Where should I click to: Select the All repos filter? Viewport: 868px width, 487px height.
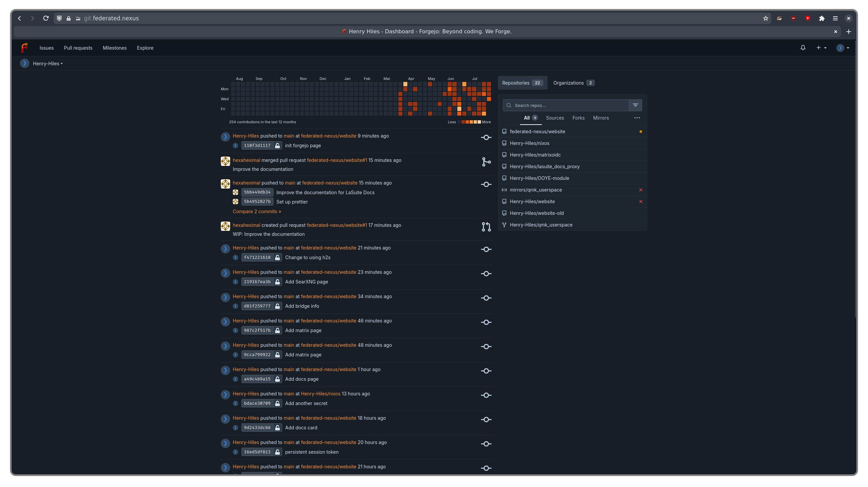(530, 118)
